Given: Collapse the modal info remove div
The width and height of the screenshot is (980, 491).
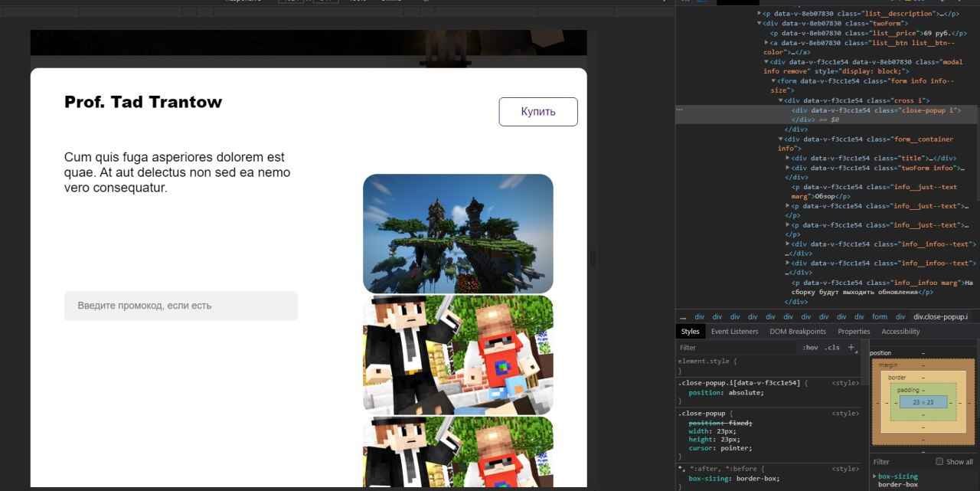Looking at the screenshot, I should pyautogui.click(x=766, y=62).
